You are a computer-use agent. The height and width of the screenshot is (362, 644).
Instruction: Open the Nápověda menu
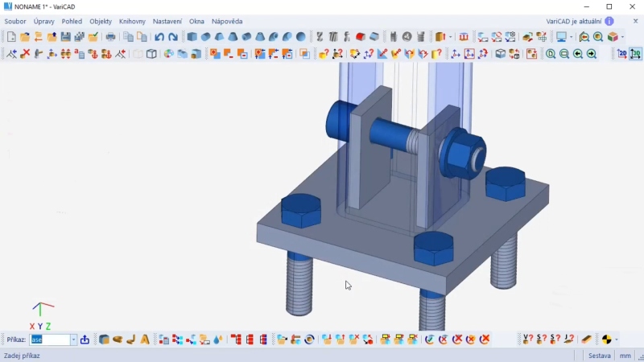[227, 22]
